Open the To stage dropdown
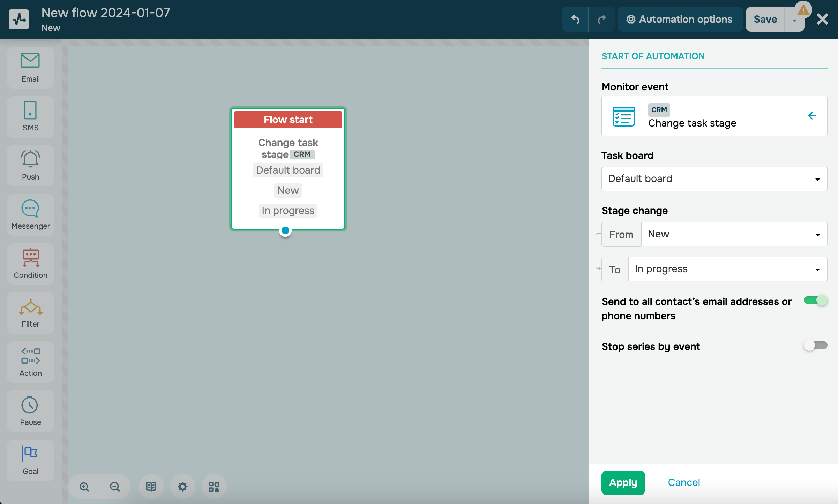This screenshot has height=504, width=838. [727, 269]
